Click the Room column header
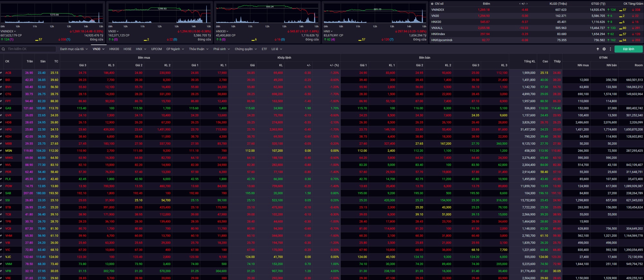The width and height of the screenshot is (644, 280). [x=639, y=65]
